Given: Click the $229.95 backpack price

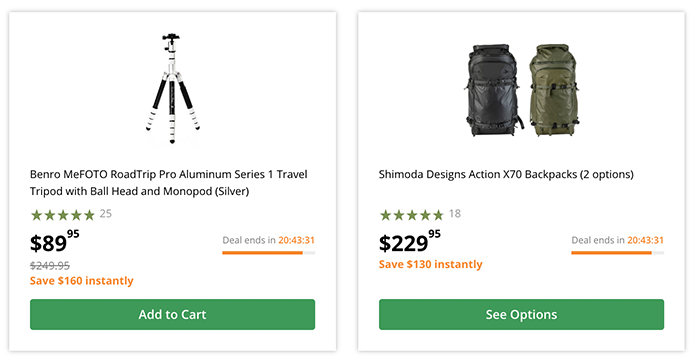Looking at the screenshot, I should coord(410,241).
